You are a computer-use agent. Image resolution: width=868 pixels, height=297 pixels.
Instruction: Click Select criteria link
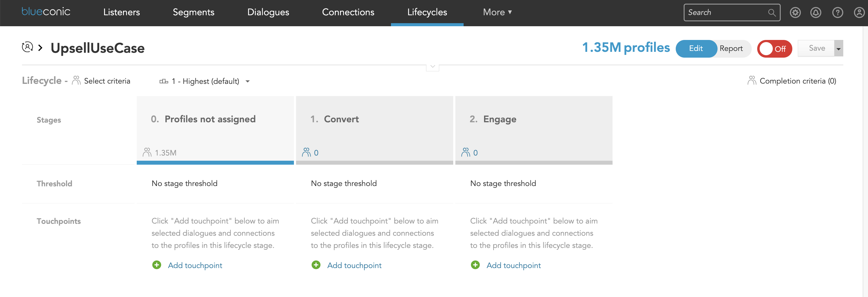pos(107,81)
